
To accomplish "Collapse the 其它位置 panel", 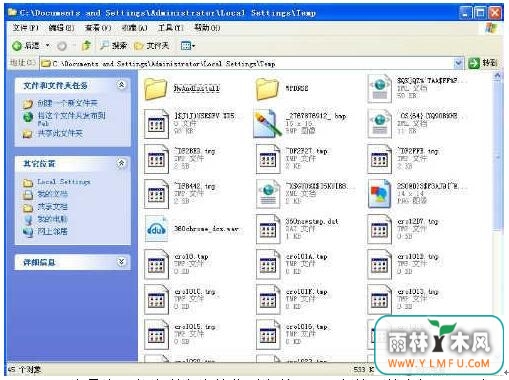I will pos(121,163).
